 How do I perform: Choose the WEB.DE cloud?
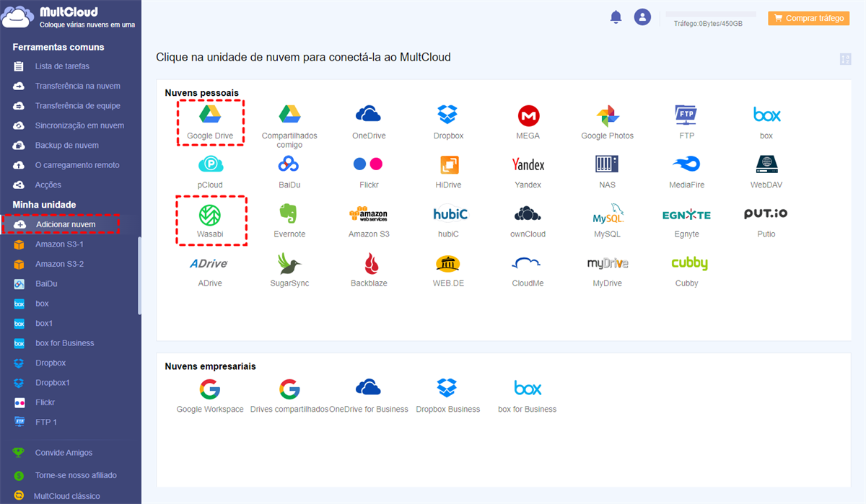(448, 270)
